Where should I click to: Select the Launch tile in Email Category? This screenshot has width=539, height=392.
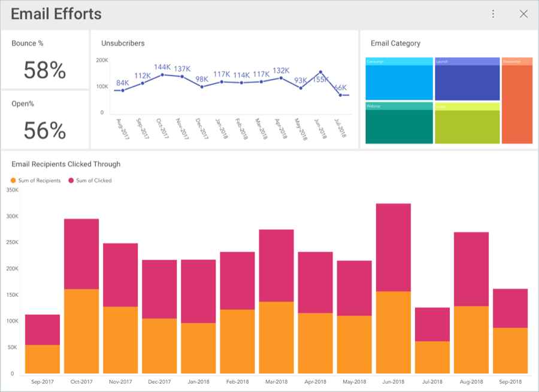[x=467, y=82]
